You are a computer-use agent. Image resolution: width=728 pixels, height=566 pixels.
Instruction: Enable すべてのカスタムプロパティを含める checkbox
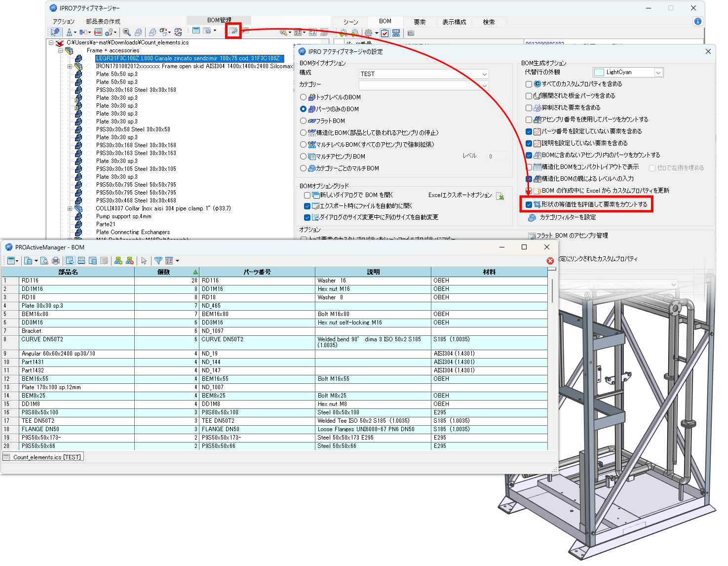(x=529, y=84)
